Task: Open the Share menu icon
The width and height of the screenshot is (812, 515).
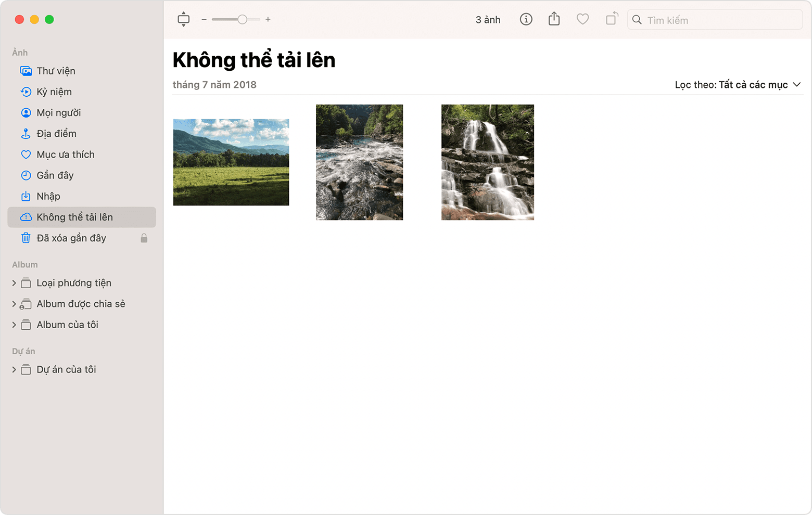Action: point(554,19)
